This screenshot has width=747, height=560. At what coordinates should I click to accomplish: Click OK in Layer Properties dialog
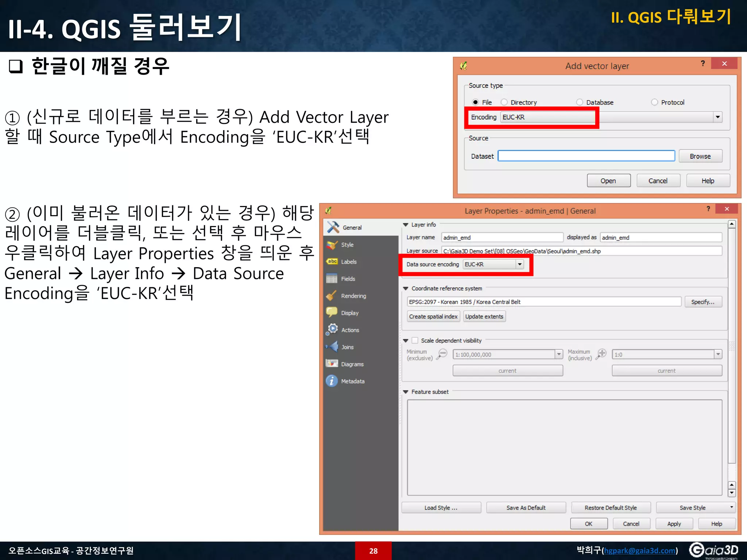[589, 524]
